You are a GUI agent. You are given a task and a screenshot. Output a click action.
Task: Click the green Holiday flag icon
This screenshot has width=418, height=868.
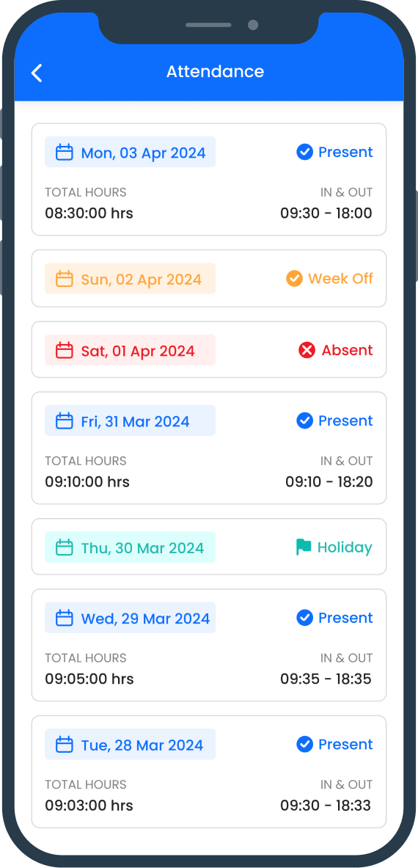tap(304, 547)
